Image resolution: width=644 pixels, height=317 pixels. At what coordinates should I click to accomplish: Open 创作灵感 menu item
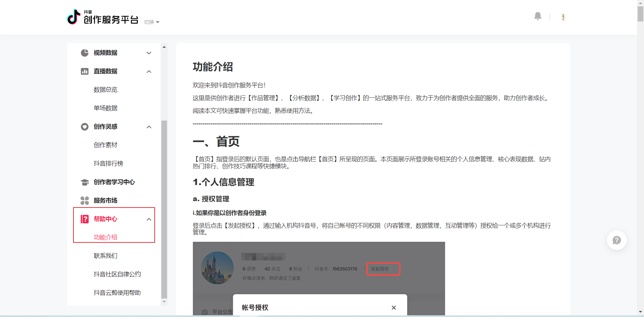coord(105,127)
